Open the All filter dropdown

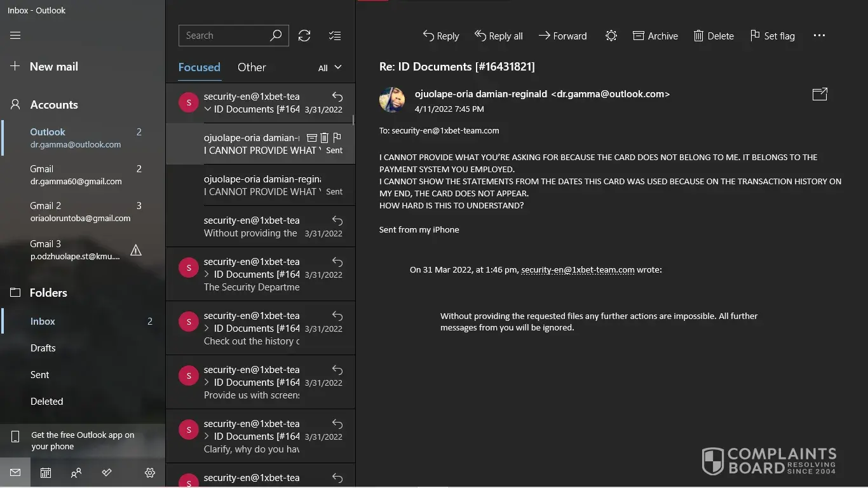[330, 67]
